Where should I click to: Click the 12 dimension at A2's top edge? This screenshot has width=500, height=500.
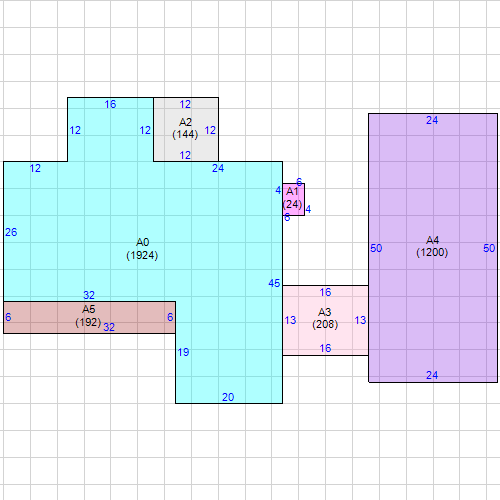(x=185, y=104)
